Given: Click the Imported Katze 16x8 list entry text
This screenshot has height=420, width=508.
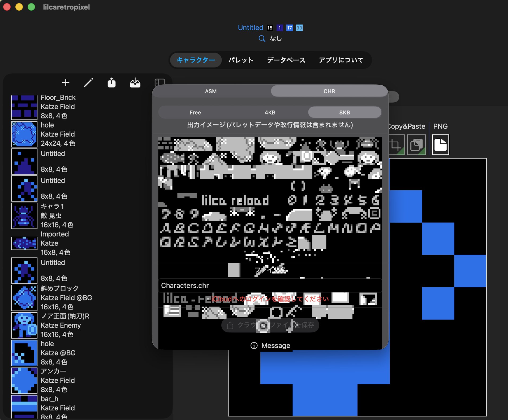Looking at the screenshot, I should click(55, 243).
